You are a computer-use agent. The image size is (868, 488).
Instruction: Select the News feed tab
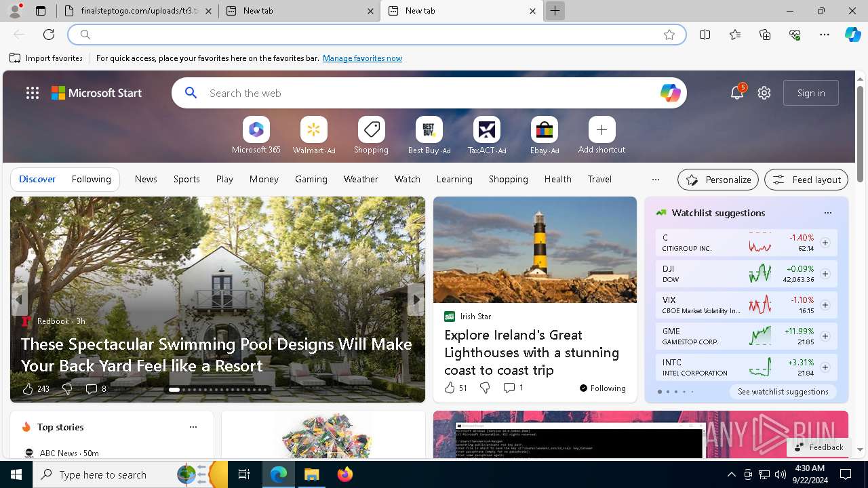tap(146, 179)
